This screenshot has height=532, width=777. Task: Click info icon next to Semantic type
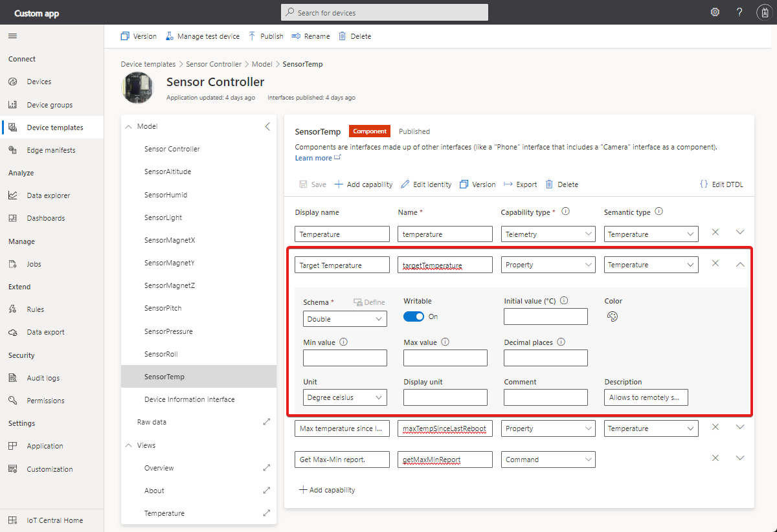(x=659, y=211)
